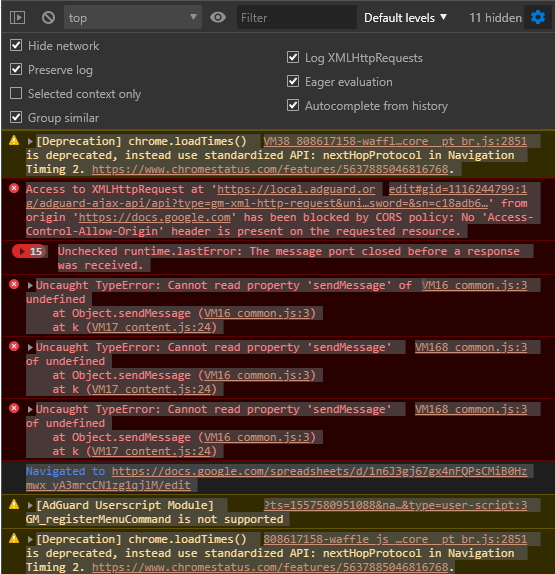Screen dimensions: 555x574
Task: Clear the console with the ban icon
Action: 48,17
